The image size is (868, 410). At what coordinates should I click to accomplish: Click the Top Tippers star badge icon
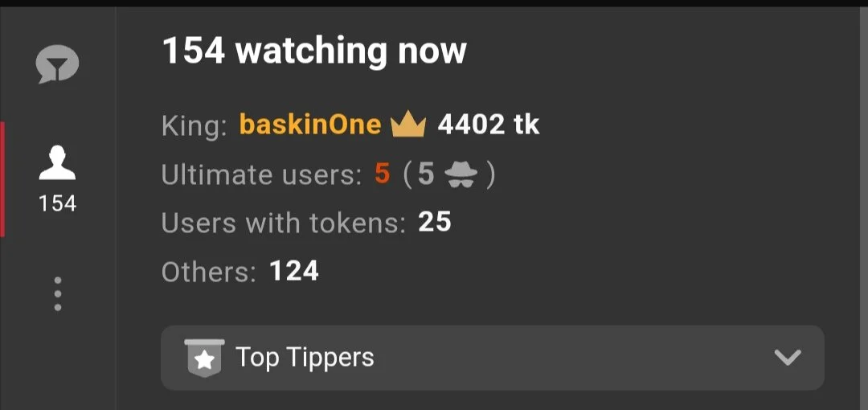coord(205,358)
